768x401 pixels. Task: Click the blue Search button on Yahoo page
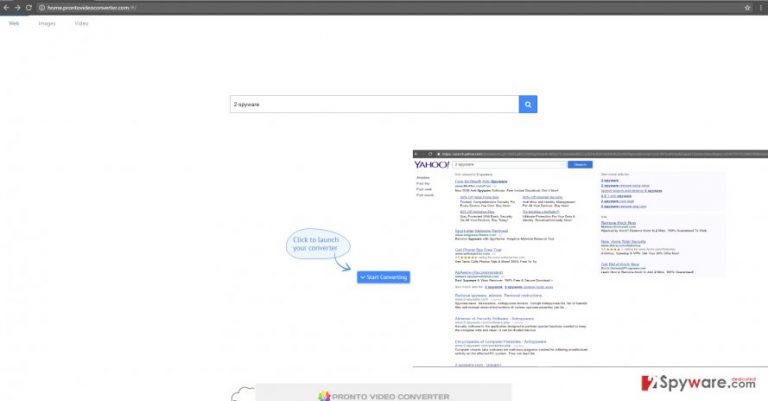580,165
